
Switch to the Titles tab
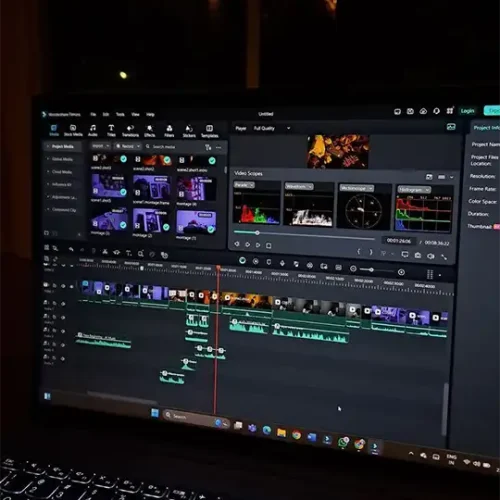pos(111,130)
